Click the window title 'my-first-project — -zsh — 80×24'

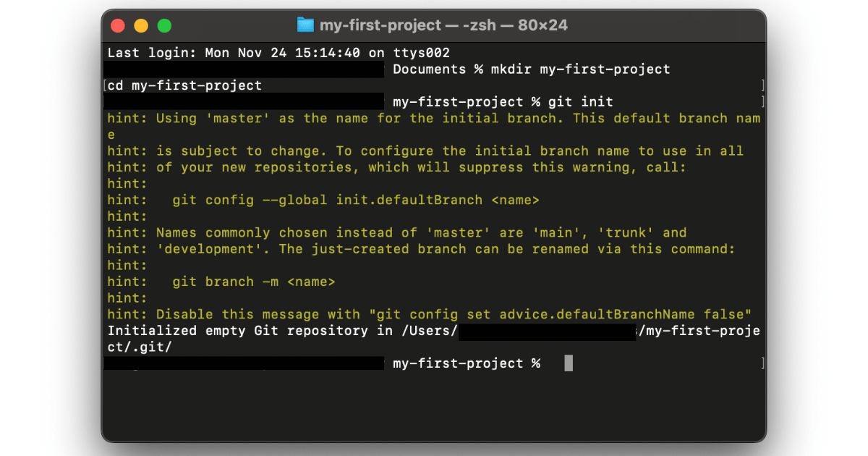[x=443, y=25]
